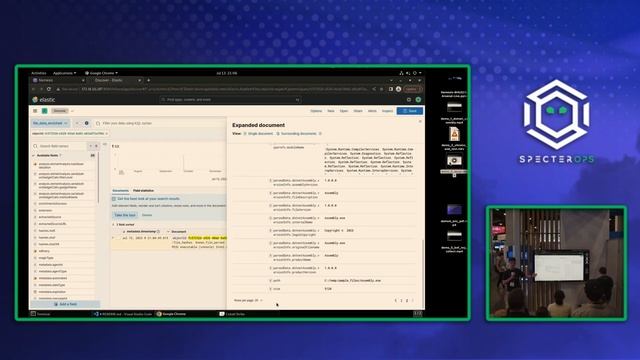Remove the objectId filter pill
Viewport: 640px width, 360px height.
click(107, 133)
